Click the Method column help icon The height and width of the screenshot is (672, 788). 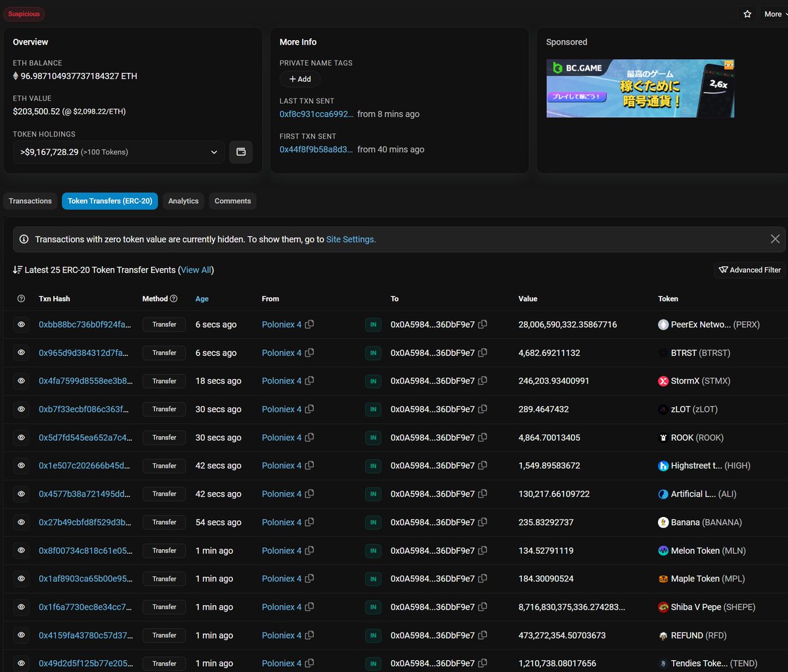coord(173,299)
